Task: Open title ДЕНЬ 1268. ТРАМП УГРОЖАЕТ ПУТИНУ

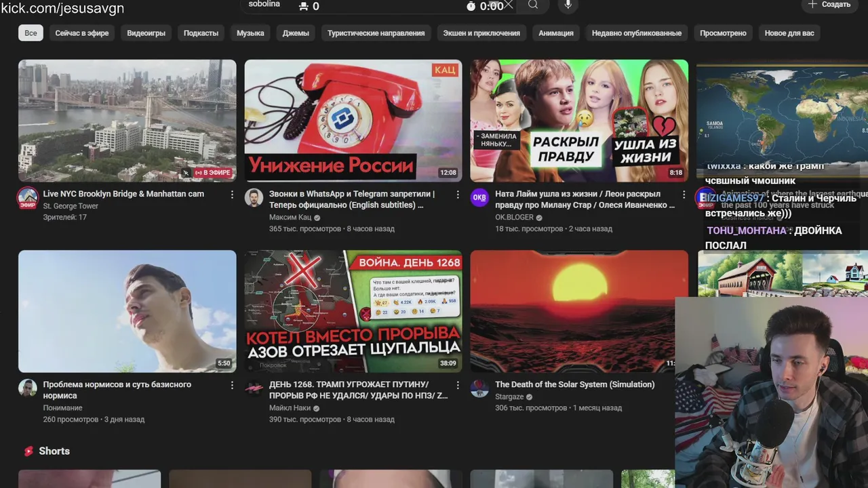Action: [x=359, y=390]
